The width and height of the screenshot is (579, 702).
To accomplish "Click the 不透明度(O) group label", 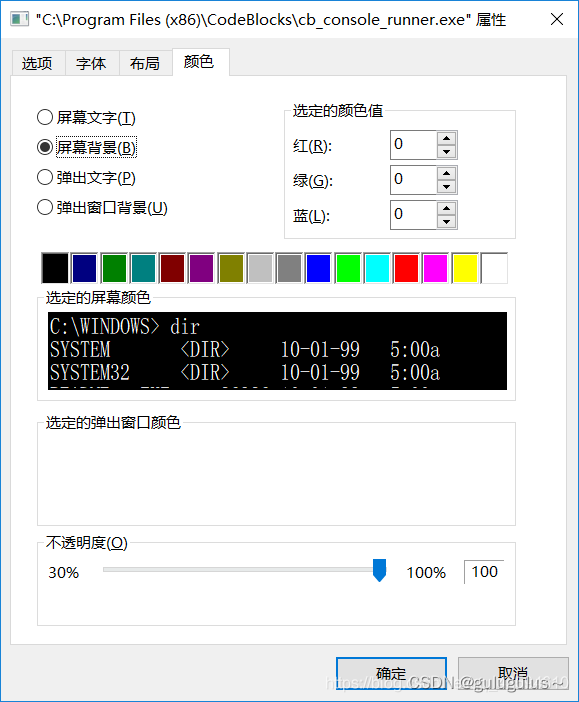I will click(x=87, y=543).
